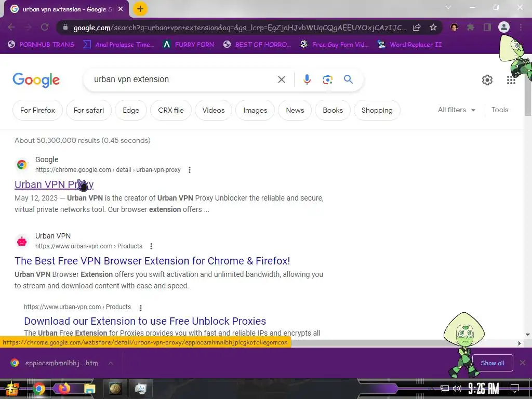Open the Word Replacer II bookmark

pos(409,45)
